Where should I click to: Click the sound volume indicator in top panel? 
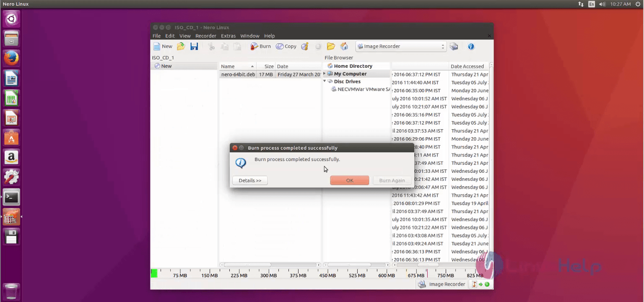[602, 4]
